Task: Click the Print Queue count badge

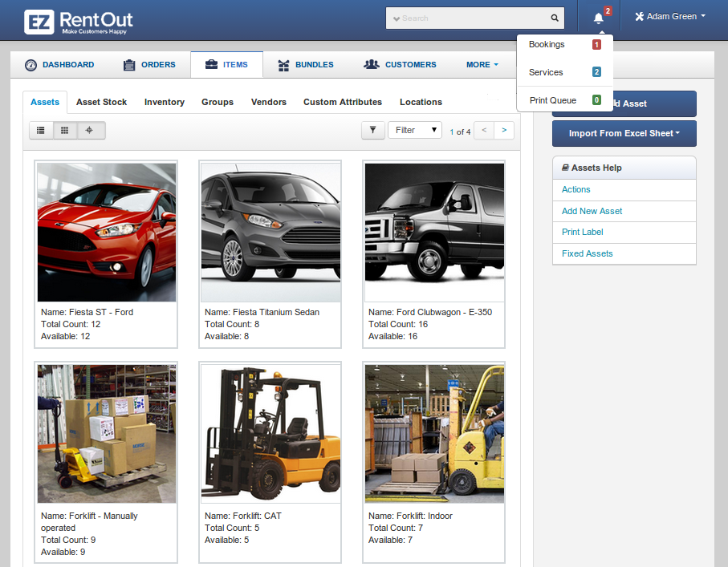Action: point(596,99)
